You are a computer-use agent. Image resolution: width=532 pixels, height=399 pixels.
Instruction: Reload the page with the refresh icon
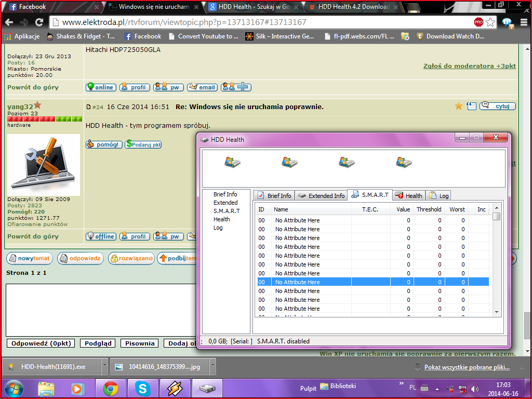(39, 22)
